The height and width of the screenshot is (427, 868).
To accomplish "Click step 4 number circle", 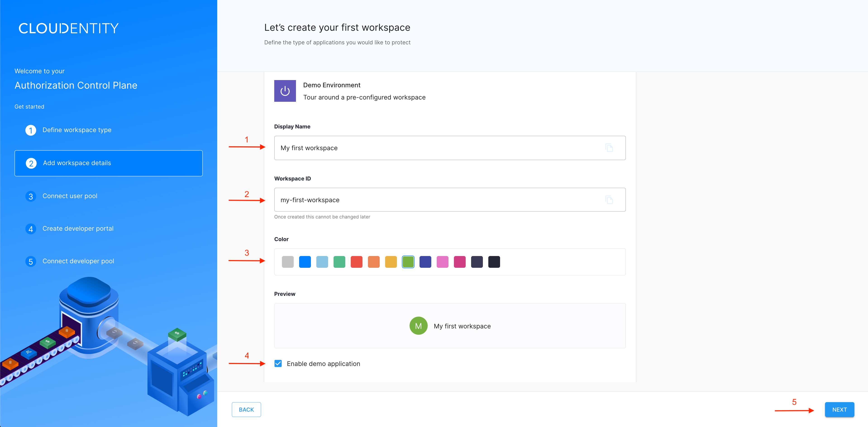I will point(31,229).
